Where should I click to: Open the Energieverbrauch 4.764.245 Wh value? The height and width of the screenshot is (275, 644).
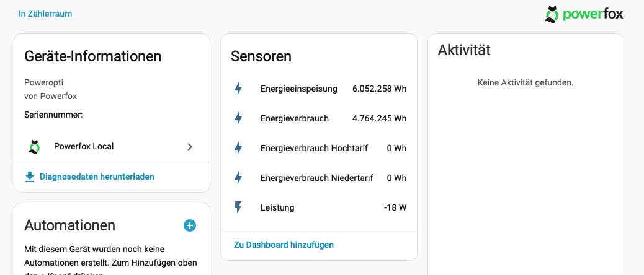tap(379, 118)
